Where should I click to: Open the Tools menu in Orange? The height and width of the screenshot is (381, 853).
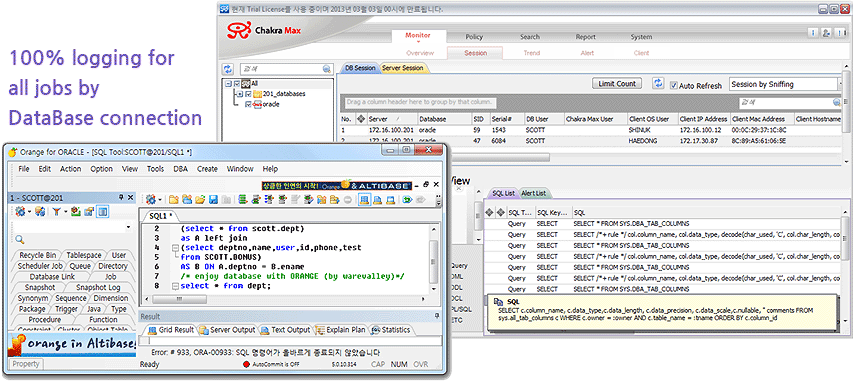point(155,169)
